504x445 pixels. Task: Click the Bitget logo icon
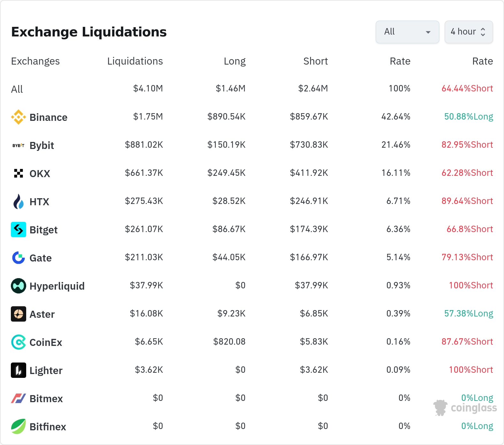19,230
